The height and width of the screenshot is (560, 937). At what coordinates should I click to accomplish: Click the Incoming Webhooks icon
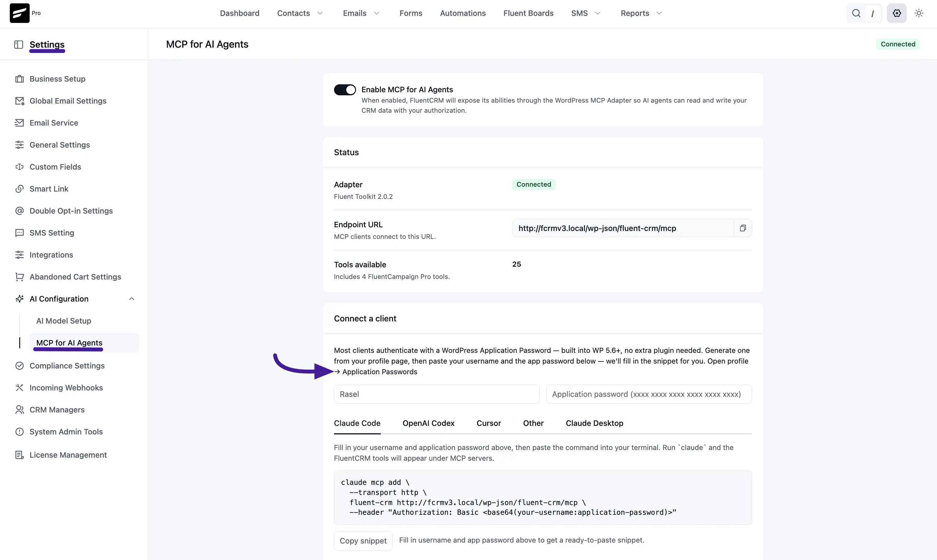(20, 388)
